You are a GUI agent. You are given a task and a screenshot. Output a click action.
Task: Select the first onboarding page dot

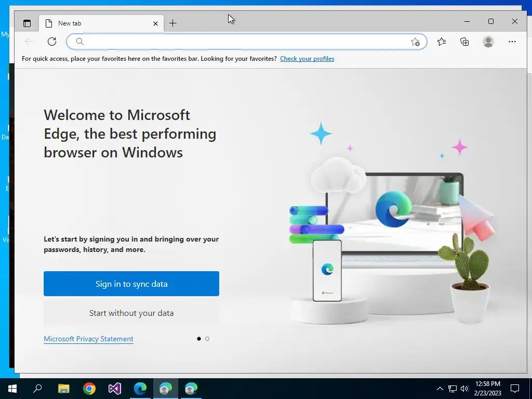(199, 339)
